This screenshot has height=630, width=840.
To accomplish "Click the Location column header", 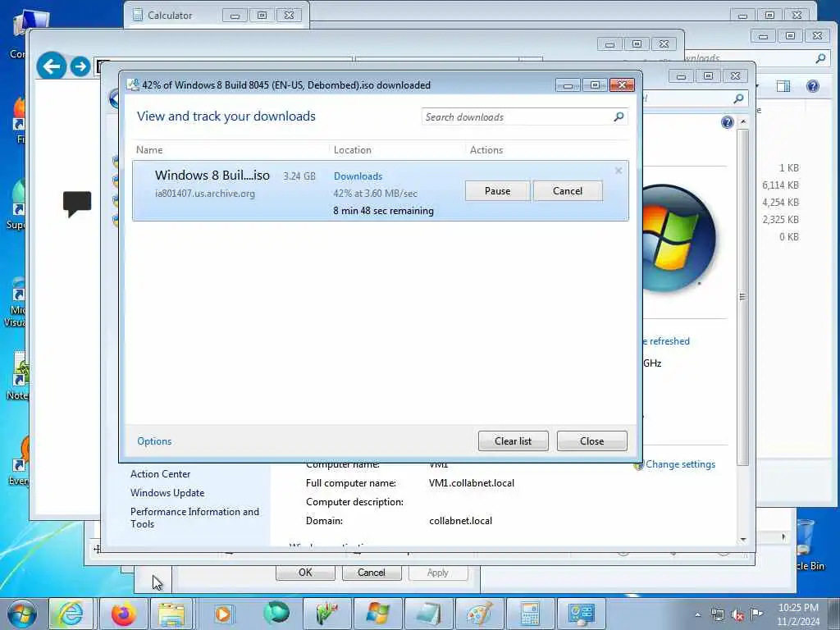I will click(353, 150).
